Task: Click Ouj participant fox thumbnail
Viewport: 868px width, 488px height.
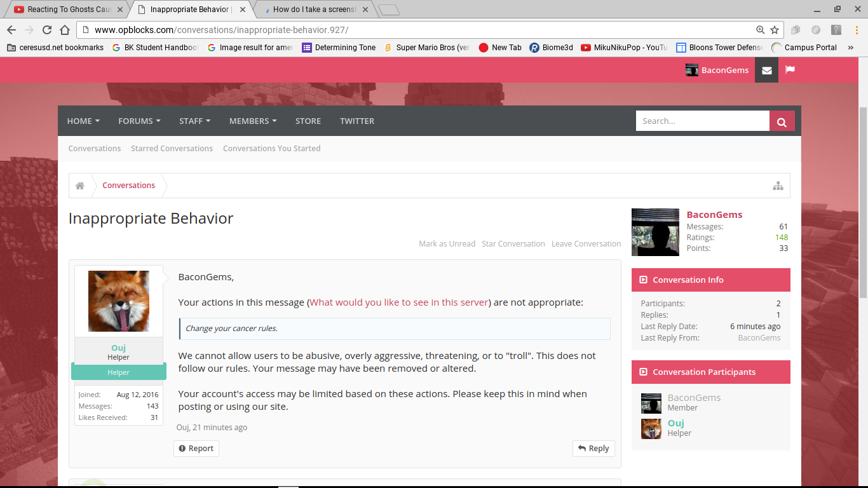Action: 651,429
